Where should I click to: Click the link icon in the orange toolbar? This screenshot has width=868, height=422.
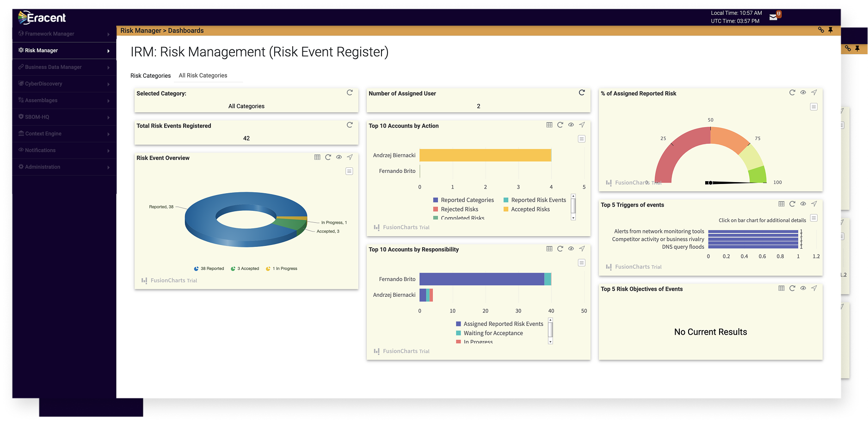(821, 30)
